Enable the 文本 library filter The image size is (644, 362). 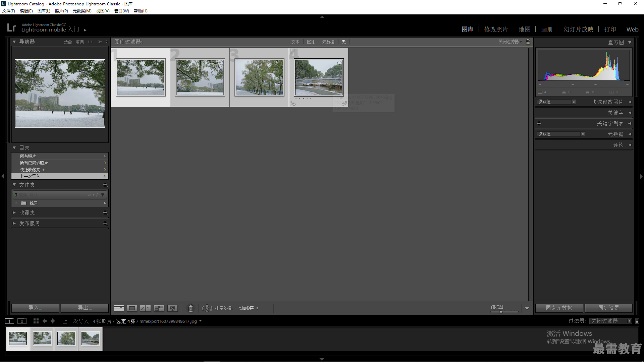tap(295, 42)
